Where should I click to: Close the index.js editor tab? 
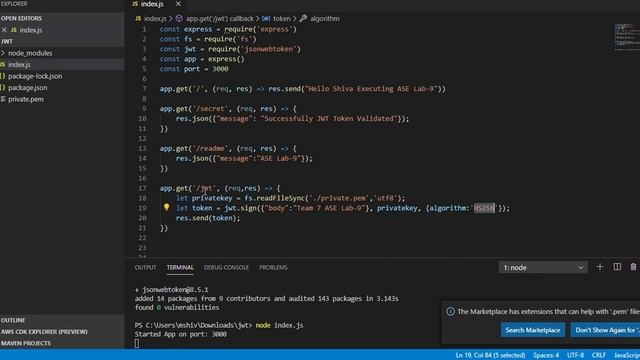(178, 4)
